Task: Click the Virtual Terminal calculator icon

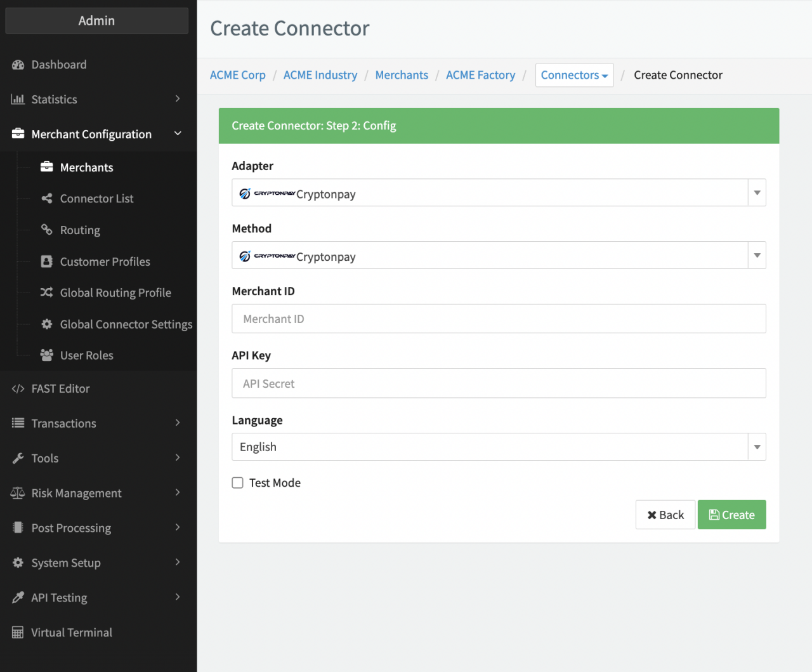Action: (18, 633)
